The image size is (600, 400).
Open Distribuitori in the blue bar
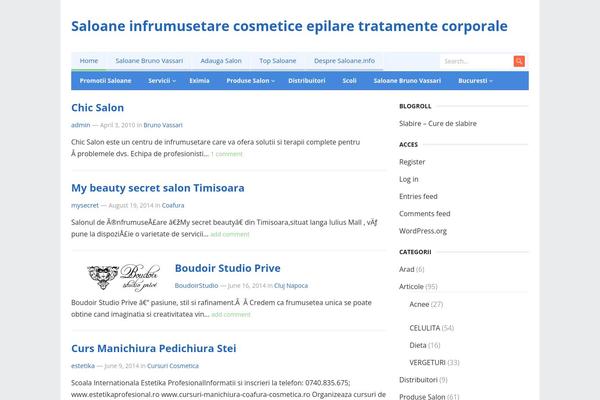click(307, 81)
